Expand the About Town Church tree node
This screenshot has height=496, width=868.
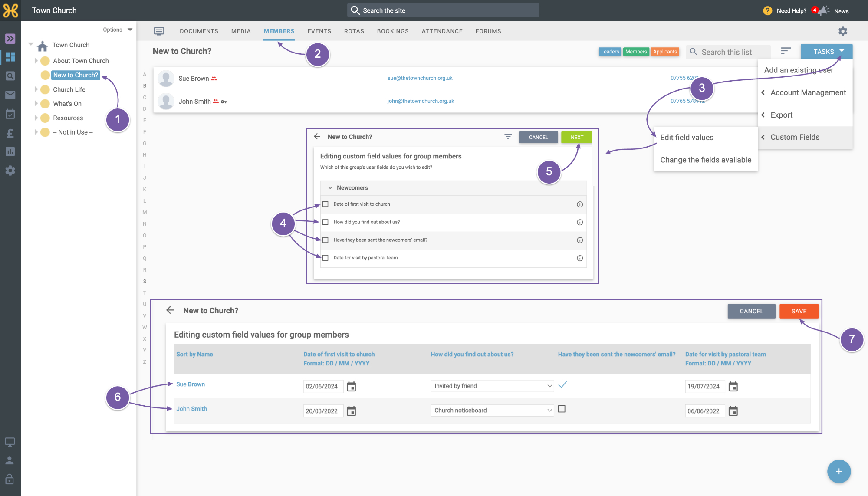(36, 61)
